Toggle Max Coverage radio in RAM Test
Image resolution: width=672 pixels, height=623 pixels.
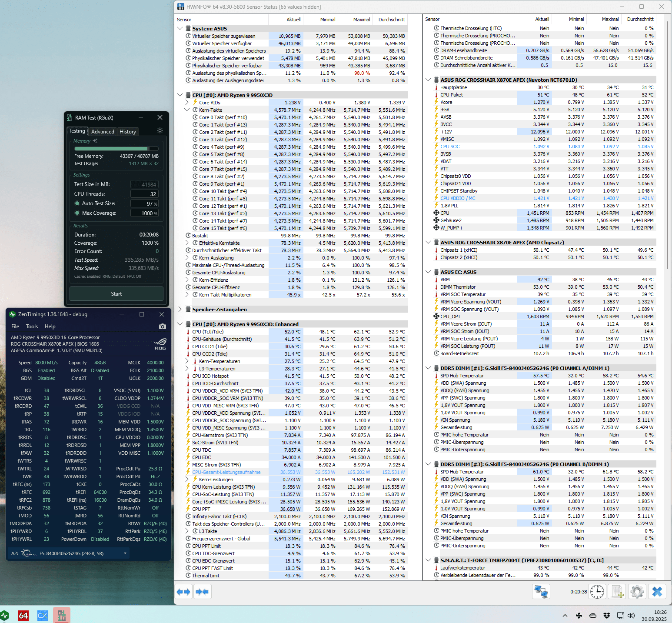[x=77, y=213]
